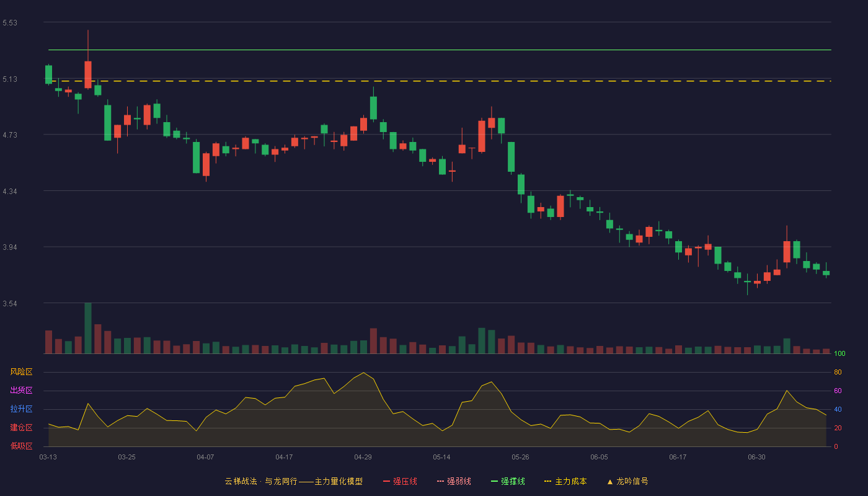Toggle the 主力成本 legend entry

(x=565, y=481)
